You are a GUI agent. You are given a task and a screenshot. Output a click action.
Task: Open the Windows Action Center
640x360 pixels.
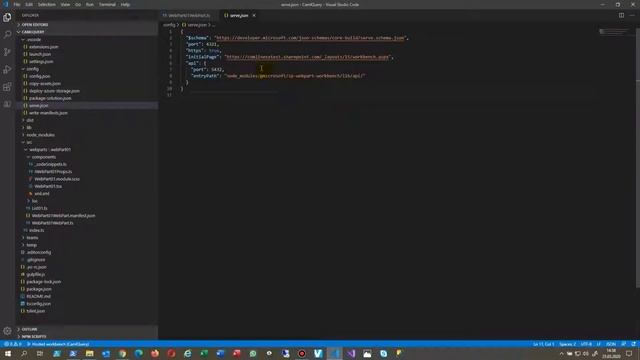(629, 353)
